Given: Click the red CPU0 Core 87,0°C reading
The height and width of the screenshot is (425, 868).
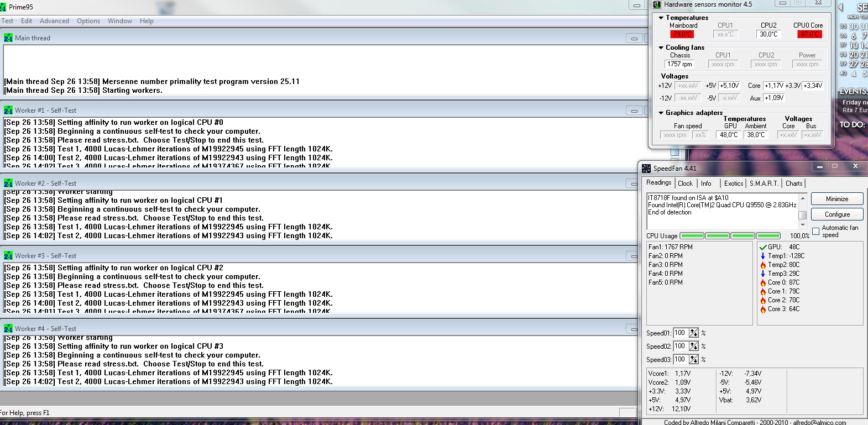Looking at the screenshot, I should pos(810,34).
